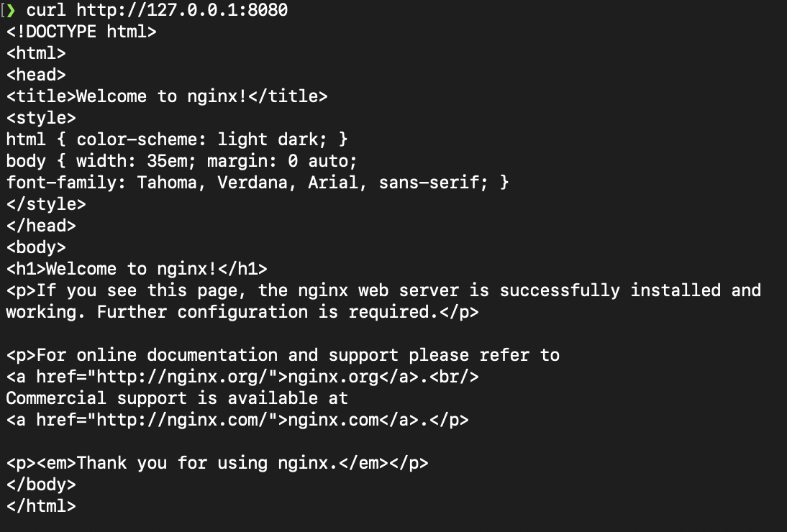Screen dimensions: 787x532
Task: Click the Welcome to nginx! title tag line
Action: coord(167,96)
